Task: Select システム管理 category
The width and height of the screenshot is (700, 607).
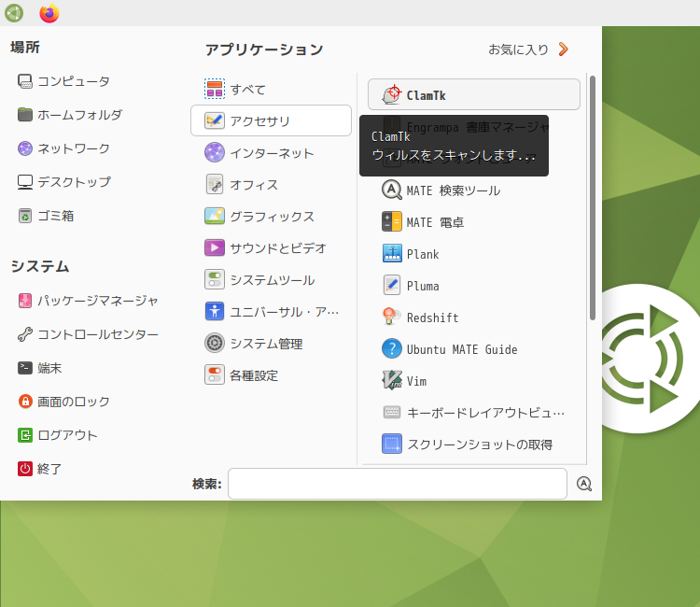Action: point(271,343)
